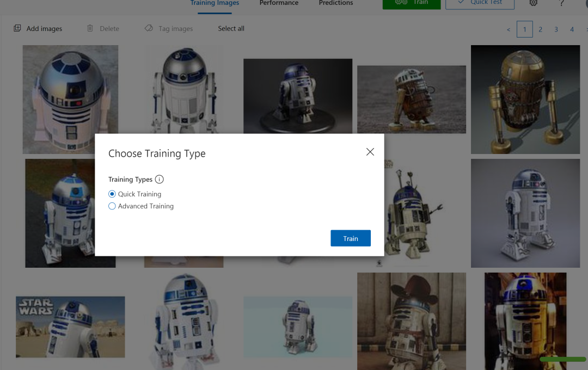Select the R2-D2 on light blue background thumbnail
Viewport: 588px width, 370px height.
click(x=298, y=327)
